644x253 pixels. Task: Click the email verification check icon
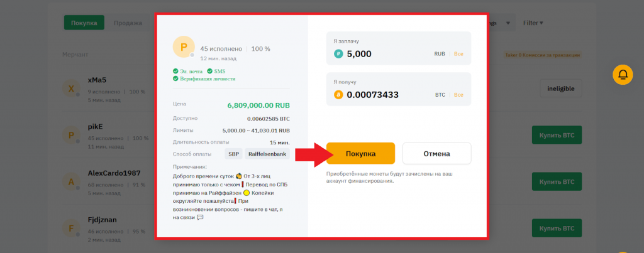(175, 72)
